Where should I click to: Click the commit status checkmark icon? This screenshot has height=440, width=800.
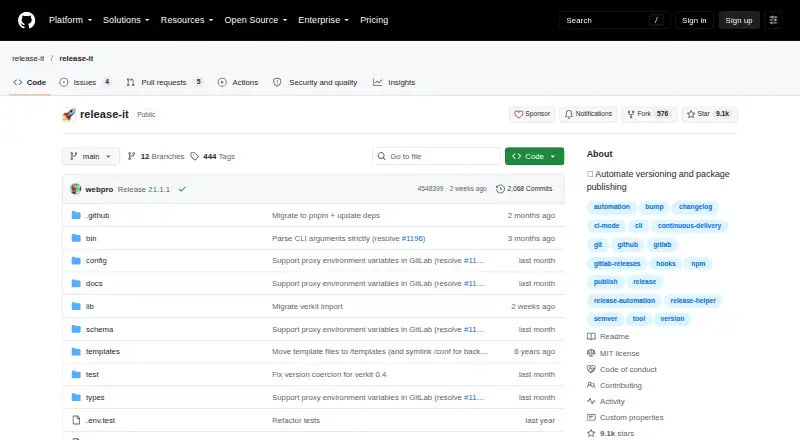click(182, 189)
